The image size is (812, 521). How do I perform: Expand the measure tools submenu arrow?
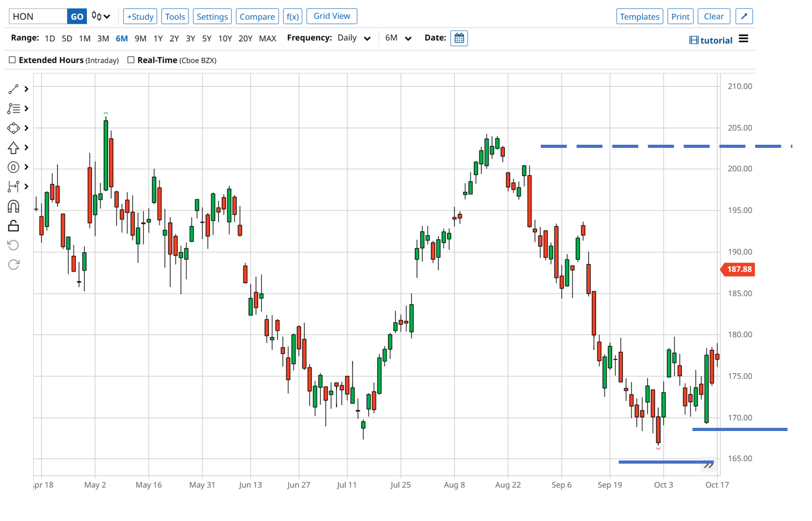(x=26, y=186)
